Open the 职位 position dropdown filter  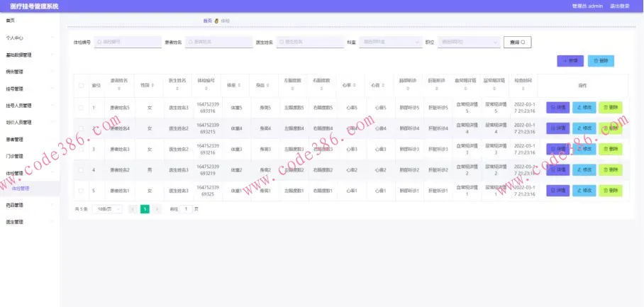[469, 42]
